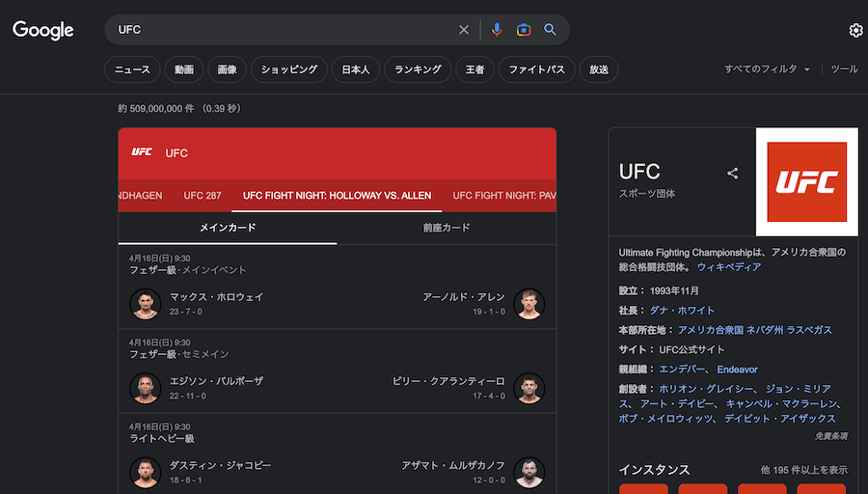The height and width of the screenshot is (494, 868).
Task: Click inside the UFC search field
Action: tap(280, 30)
